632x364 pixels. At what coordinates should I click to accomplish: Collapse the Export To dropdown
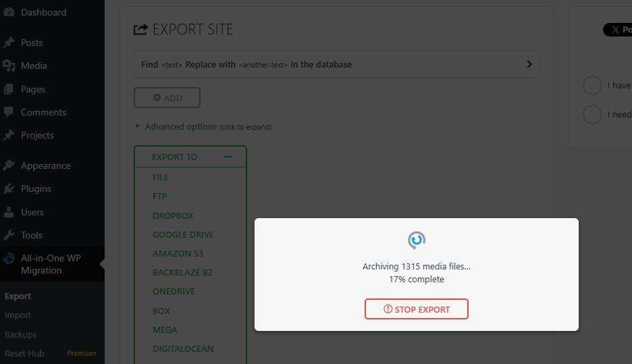[228, 157]
